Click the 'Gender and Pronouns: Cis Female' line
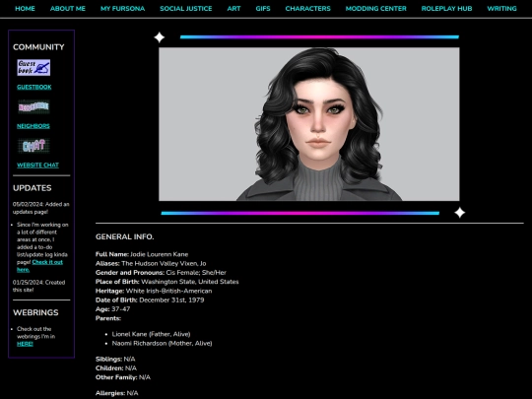 tap(161, 273)
